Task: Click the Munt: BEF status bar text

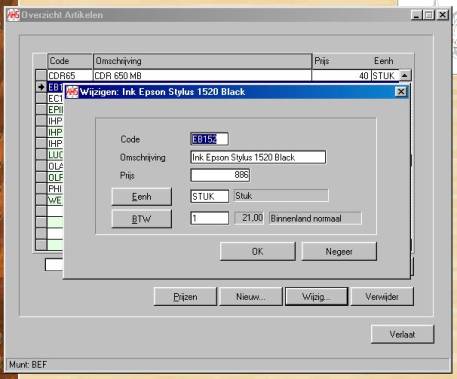Action: [28, 365]
